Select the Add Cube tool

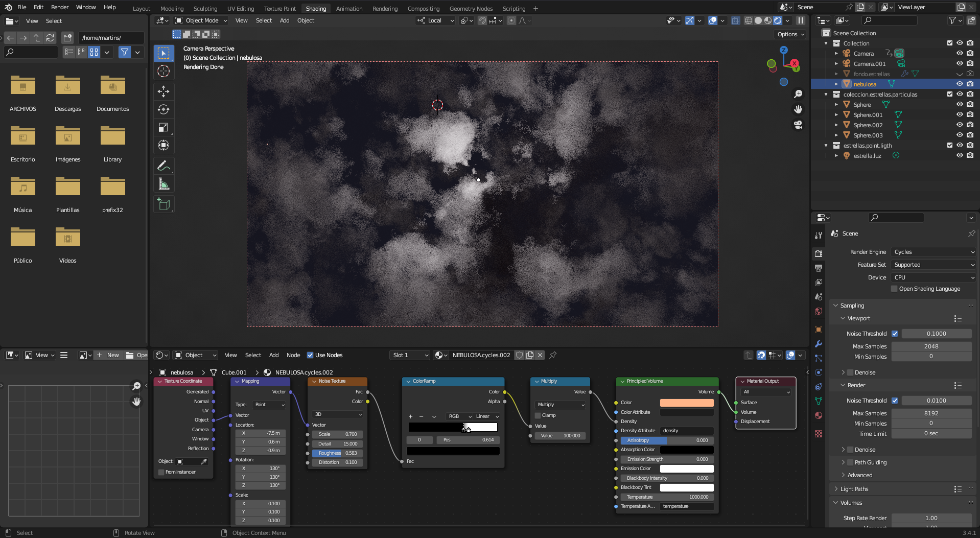coord(164,204)
